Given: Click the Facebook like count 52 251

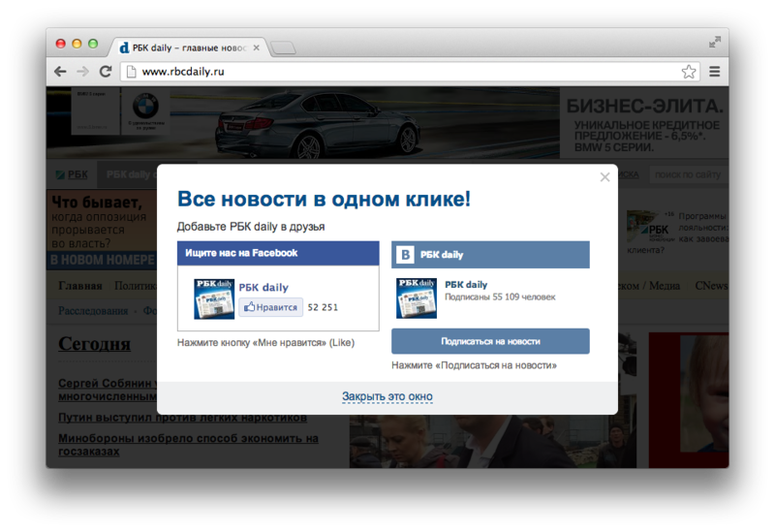Looking at the screenshot, I should click(323, 307).
